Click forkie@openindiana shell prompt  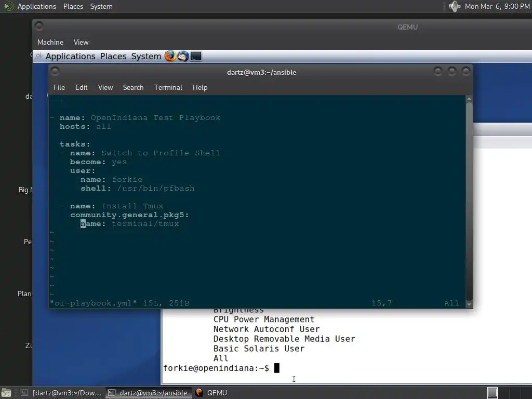(x=216, y=368)
